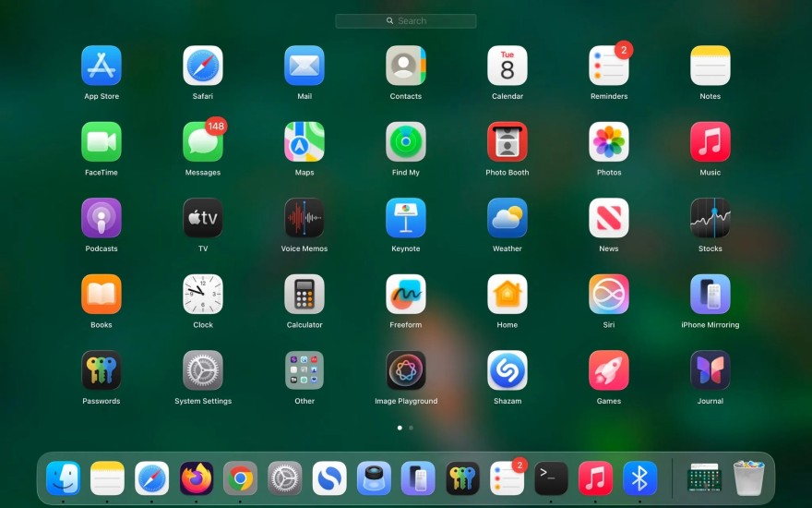Open Shazam app

(507, 370)
